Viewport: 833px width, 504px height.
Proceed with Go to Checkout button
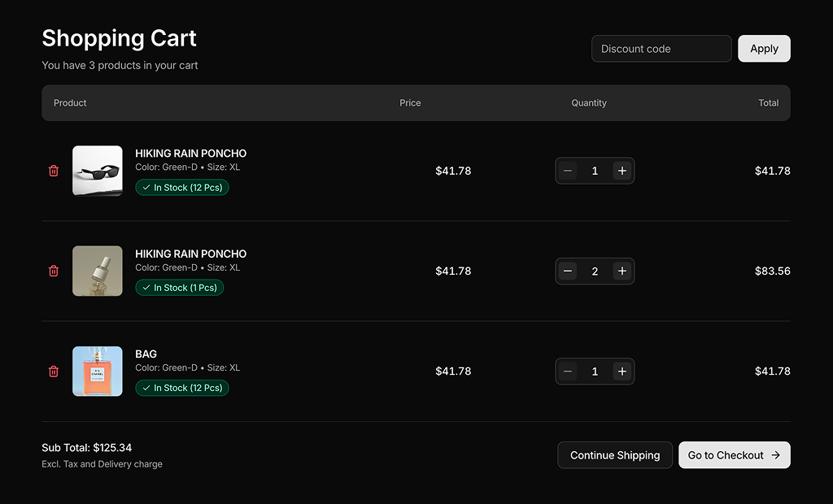(734, 455)
